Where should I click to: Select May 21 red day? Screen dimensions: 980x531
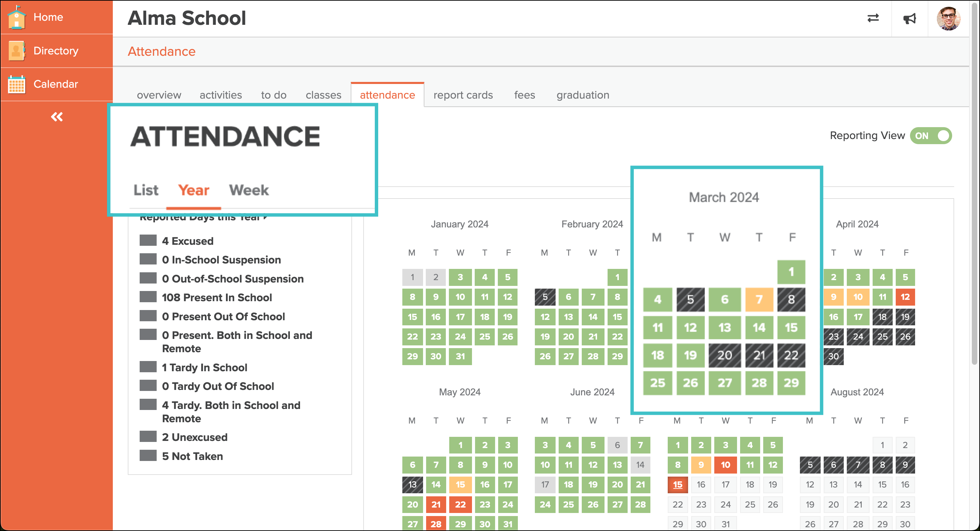pos(436,504)
